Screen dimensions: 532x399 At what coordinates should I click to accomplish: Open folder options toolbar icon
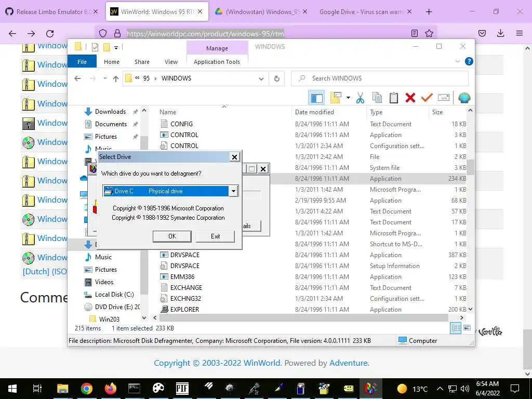[x=336, y=98]
